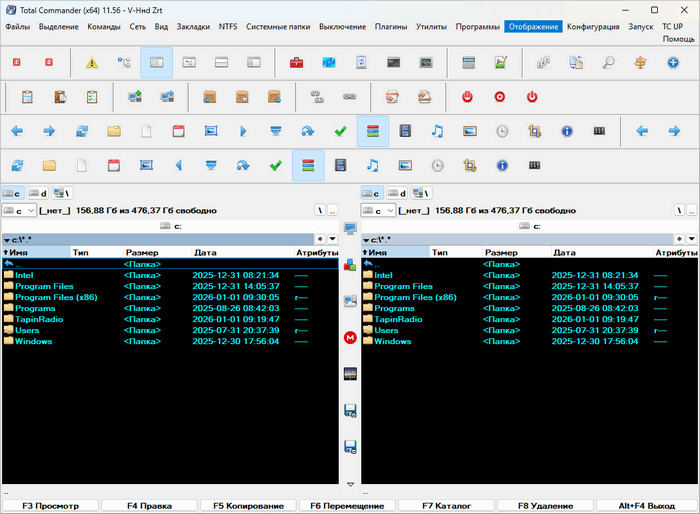Click the blue circle plus icon
700x514 pixels.
pyautogui.click(x=674, y=63)
